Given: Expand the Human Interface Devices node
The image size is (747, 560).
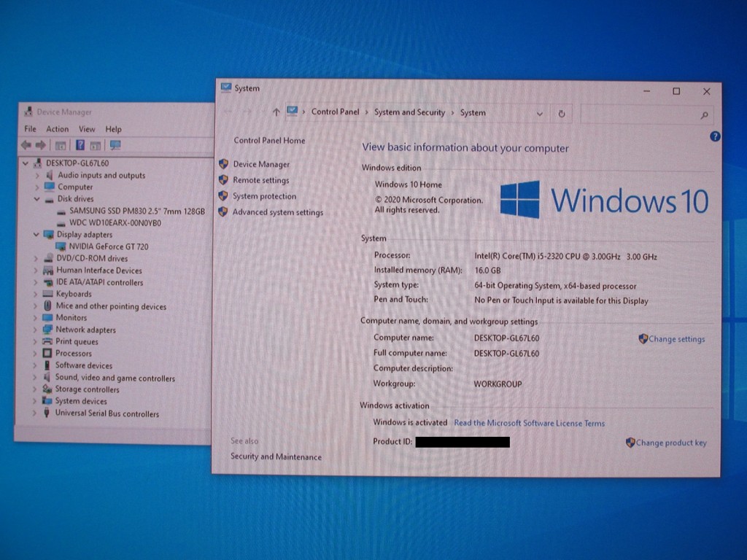Looking at the screenshot, I should tap(36, 271).
